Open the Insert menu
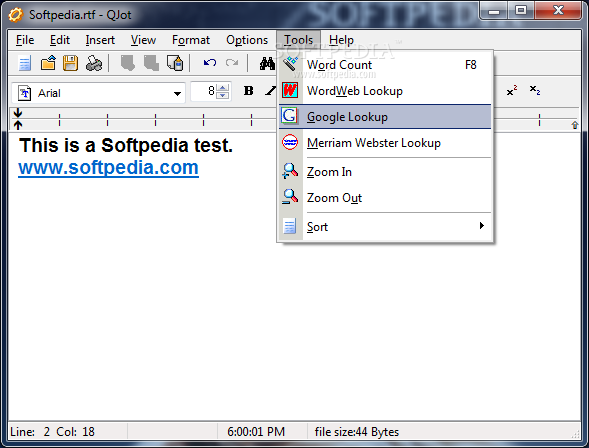The image size is (589, 448). click(x=100, y=40)
